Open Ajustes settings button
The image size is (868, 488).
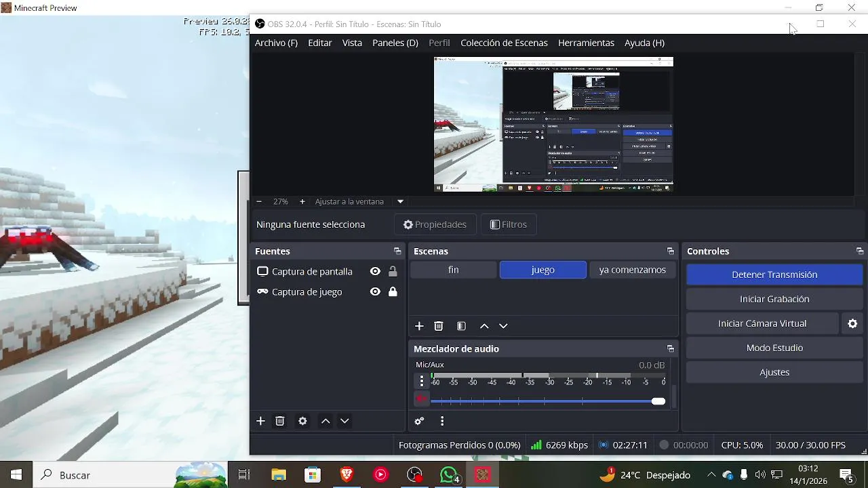pyautogui.click(x=774, y=372)
